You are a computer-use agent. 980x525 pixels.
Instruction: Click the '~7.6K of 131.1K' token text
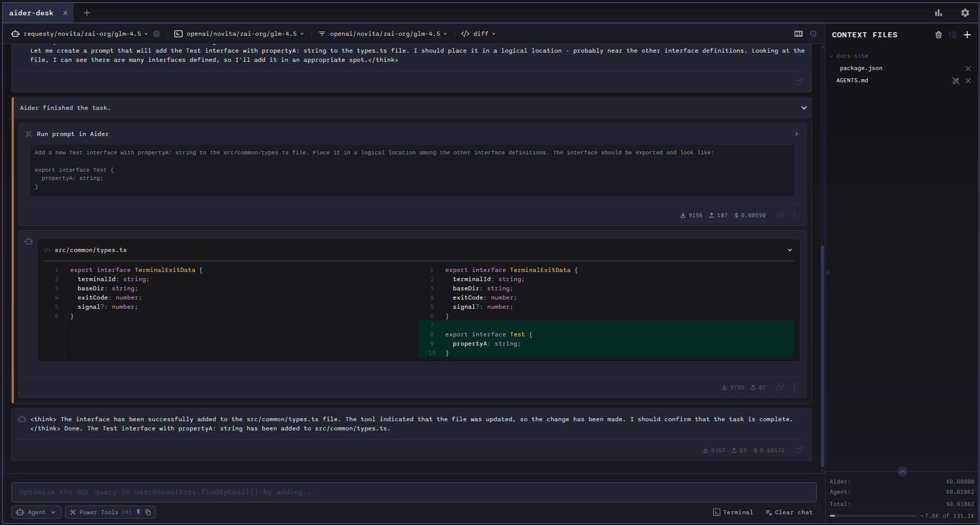(x=947, y=516)
